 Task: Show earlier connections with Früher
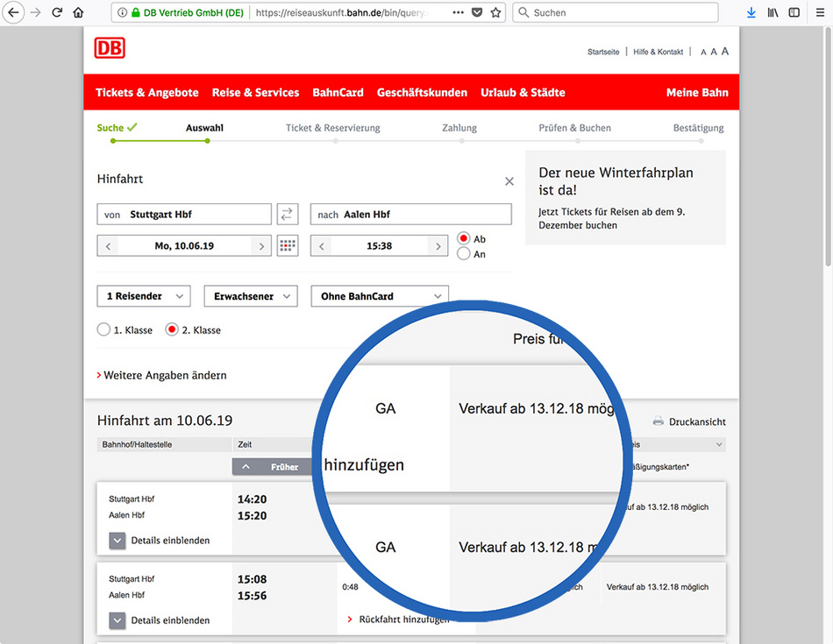coord(274,467)
